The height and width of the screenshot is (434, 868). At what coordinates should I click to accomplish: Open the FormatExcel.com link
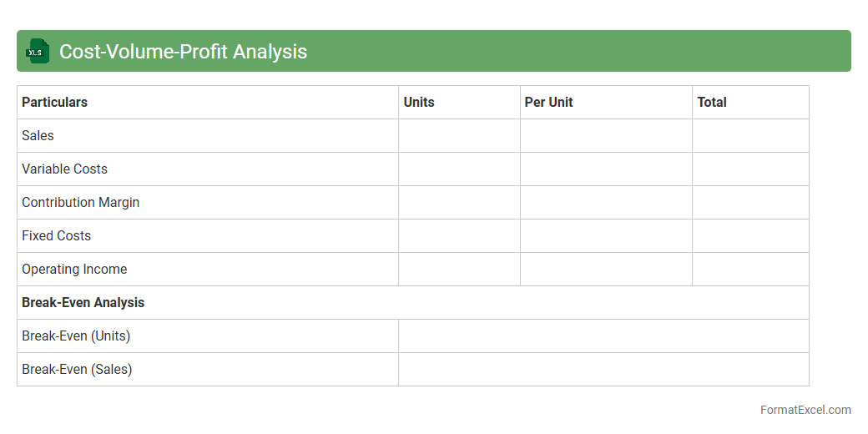[x=805, y=410]
